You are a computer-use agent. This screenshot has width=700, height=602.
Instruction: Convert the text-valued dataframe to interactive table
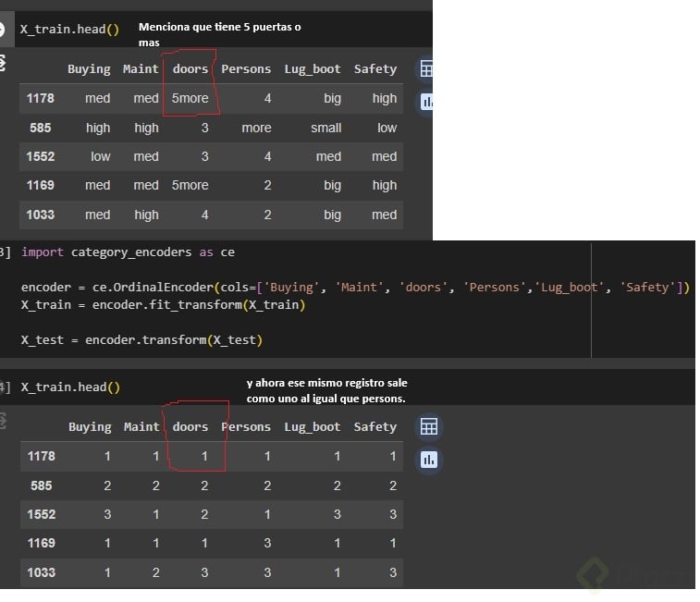click(x=426, y=69)
